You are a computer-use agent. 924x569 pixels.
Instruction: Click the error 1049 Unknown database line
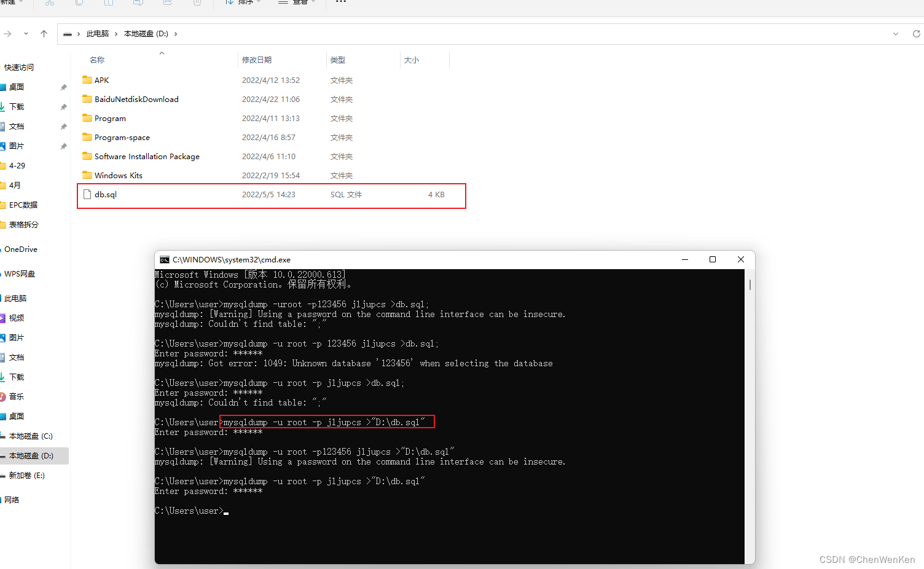pos(354,364)
